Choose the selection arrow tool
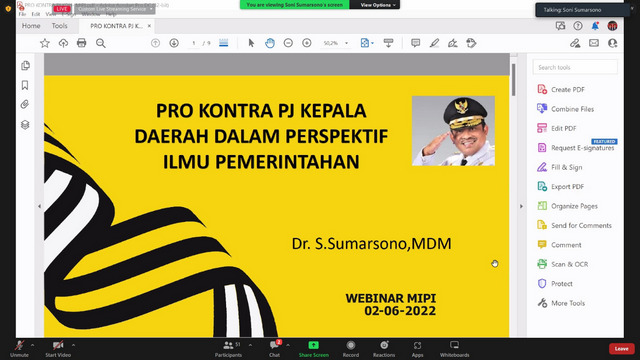The image size is (640, 360). [x=251, y=43]
